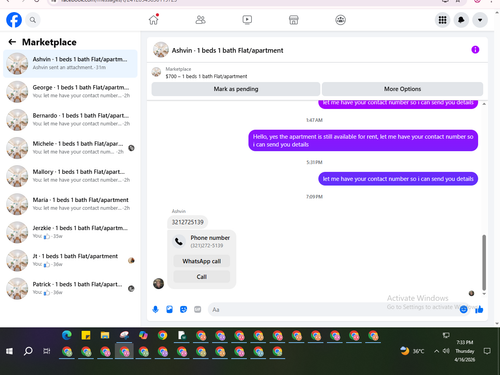Open the Michele conversation

[x=70, y=148]
